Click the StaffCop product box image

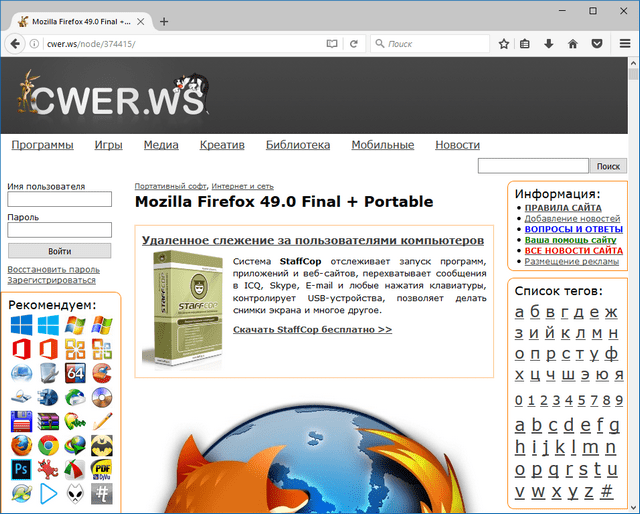coord(182,310)
